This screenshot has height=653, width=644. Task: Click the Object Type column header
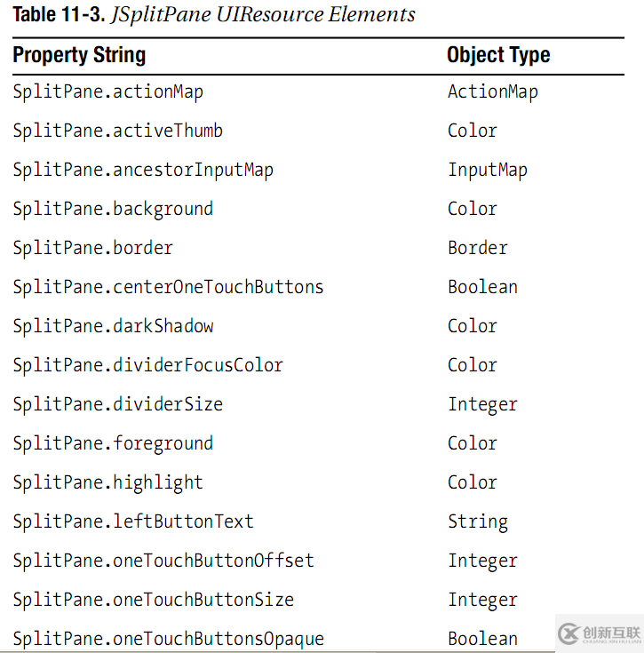coord(498,55)
